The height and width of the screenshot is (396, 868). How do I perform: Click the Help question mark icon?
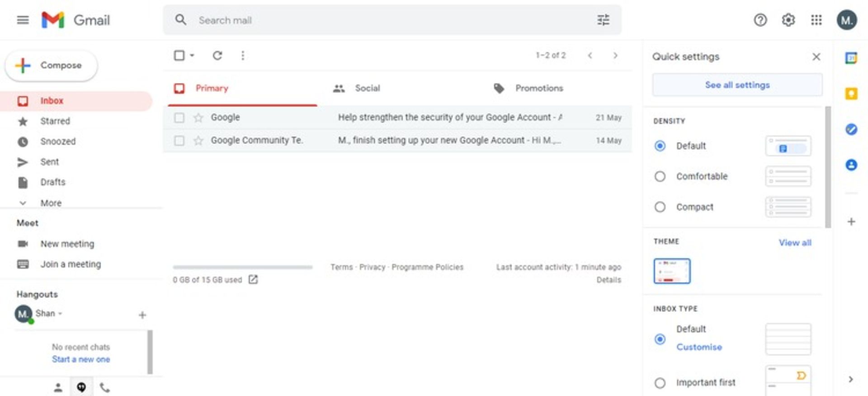click(x=760, y=20)
